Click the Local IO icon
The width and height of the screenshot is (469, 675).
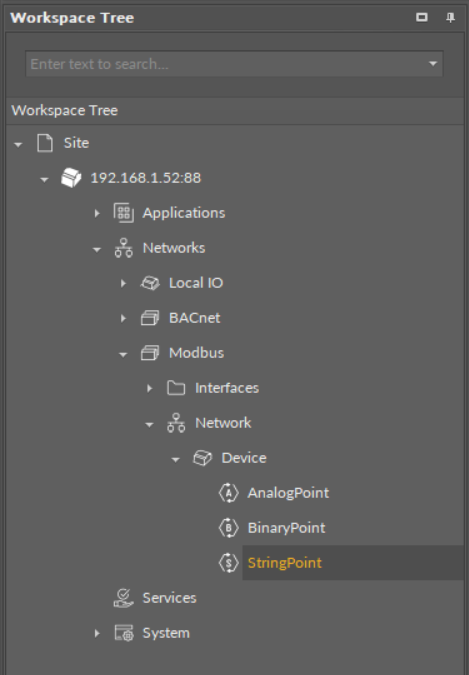(150, 283)
